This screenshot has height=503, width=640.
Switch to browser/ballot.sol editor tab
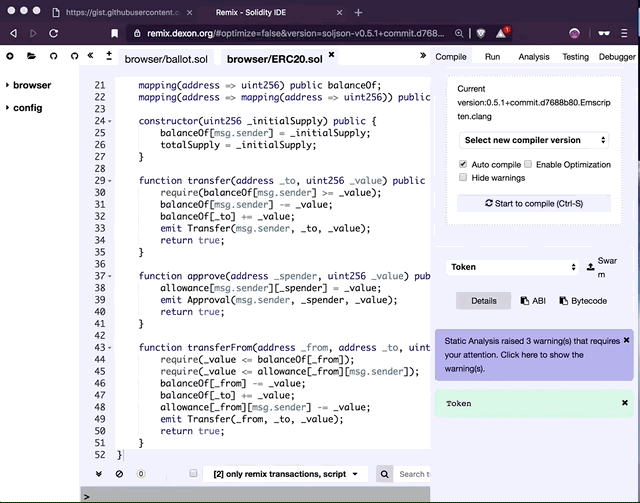point(166,59)
